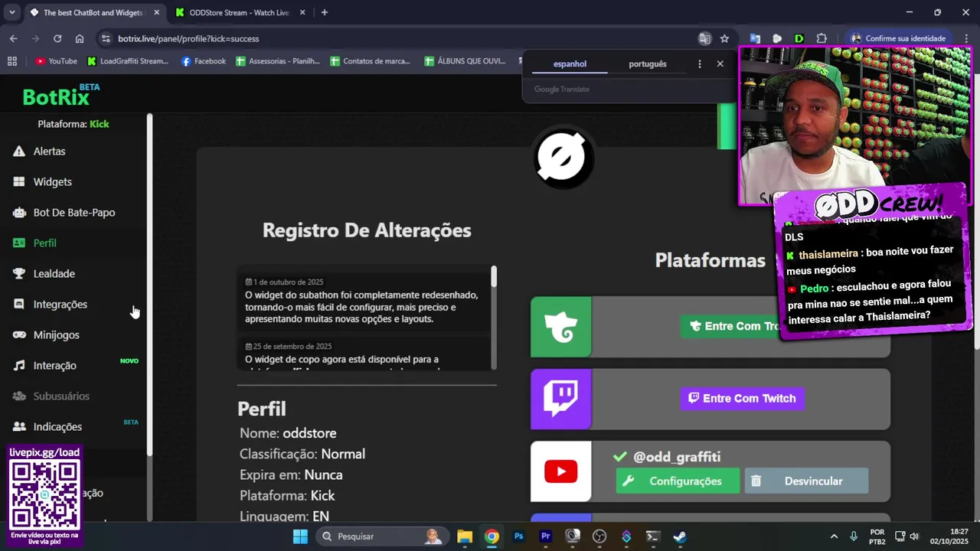980x551 pixels.
Task: Click the Trovo platform icon
Action: [561, 327]
